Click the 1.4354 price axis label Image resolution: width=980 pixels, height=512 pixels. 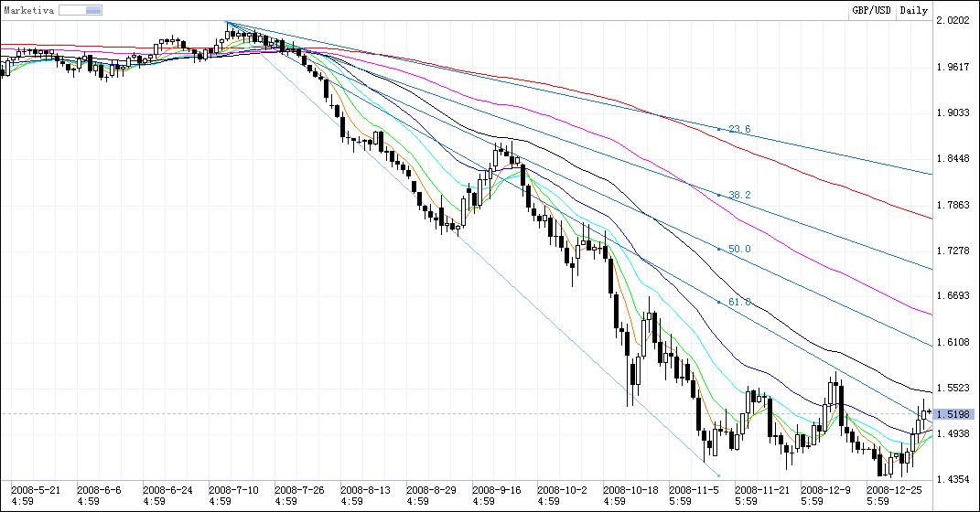coord(953,479)
